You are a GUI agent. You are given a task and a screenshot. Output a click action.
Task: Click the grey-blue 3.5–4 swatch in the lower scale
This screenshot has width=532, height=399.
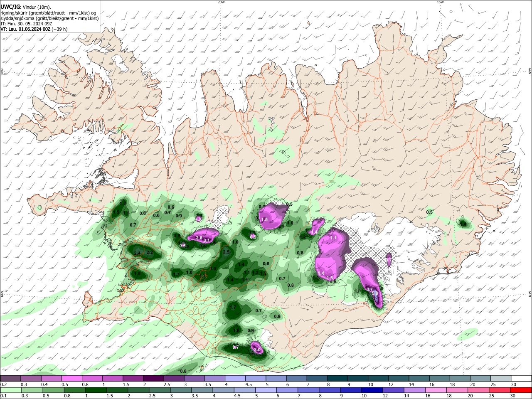click(202, 390)
